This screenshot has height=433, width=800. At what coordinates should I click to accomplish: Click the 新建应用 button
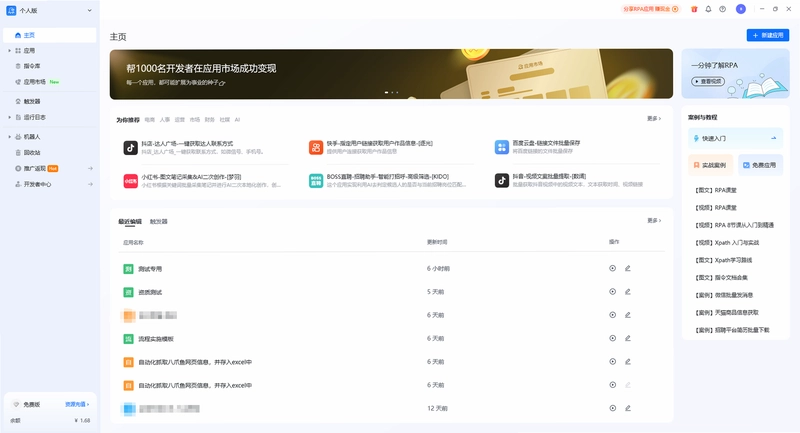(x=768, y=35)
